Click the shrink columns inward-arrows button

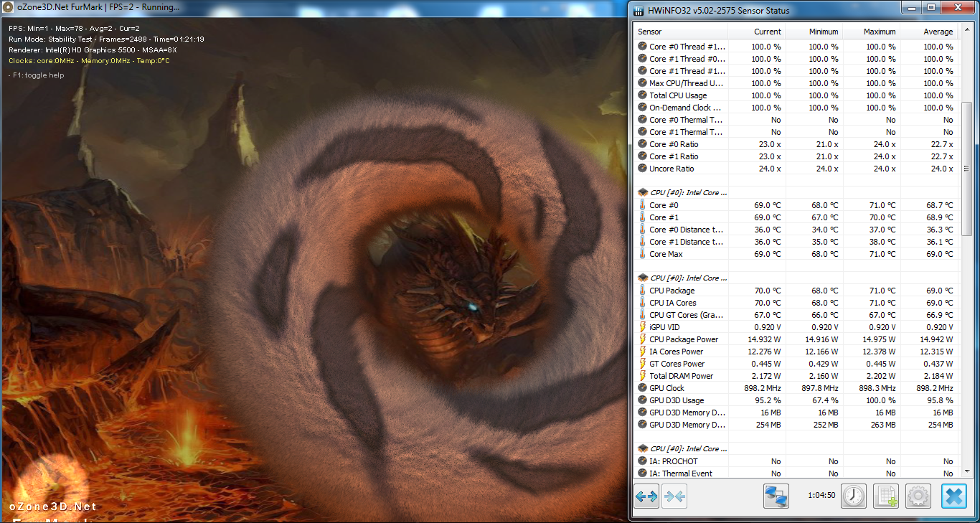point(674,496)
